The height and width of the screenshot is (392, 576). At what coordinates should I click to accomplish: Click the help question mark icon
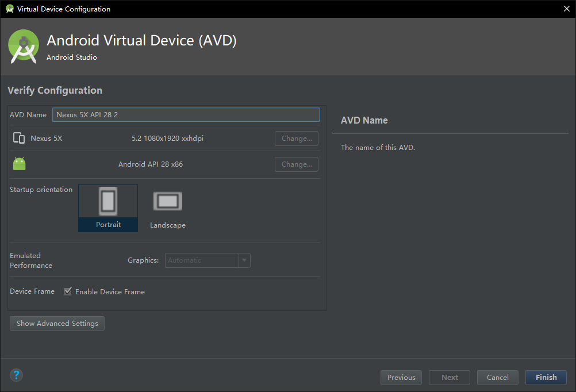pos(16,375)
